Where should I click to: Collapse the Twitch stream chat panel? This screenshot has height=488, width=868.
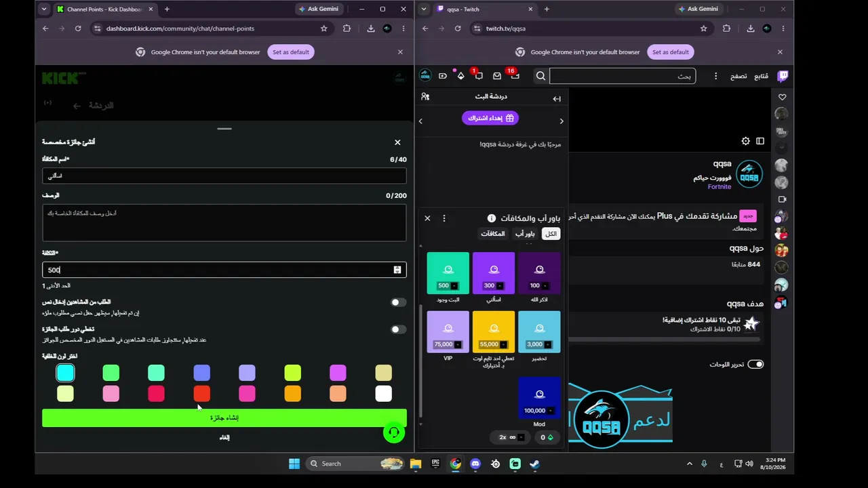click(x=557, y=99)
